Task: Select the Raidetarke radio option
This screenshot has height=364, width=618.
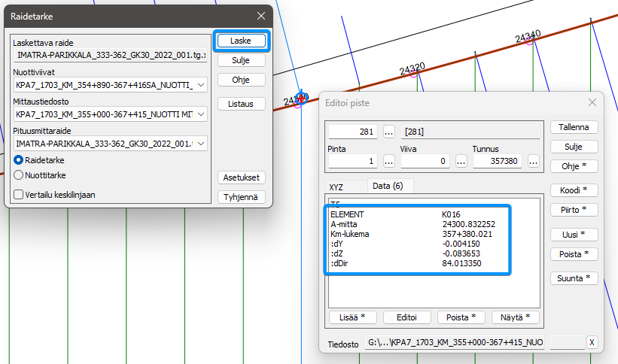Action: coord(19,160)
